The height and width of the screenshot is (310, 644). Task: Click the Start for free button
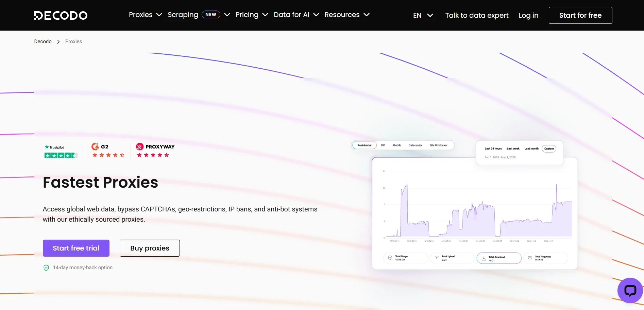pyautogui.click(x=580, y=15)
